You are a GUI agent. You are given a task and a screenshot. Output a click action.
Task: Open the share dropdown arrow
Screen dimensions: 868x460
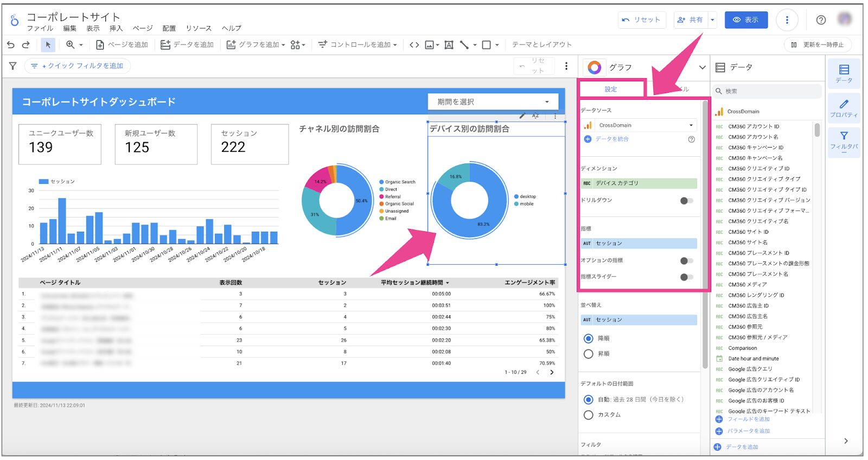(712, 20)
